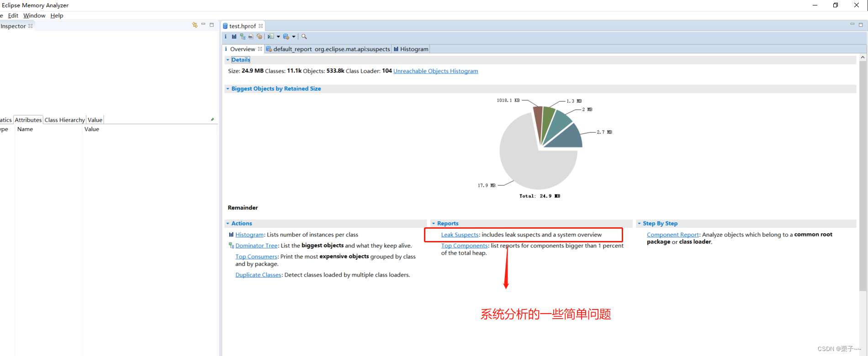
Task: Click the Histogram icon beside Actions link
Action: click(x=231, y=235)
